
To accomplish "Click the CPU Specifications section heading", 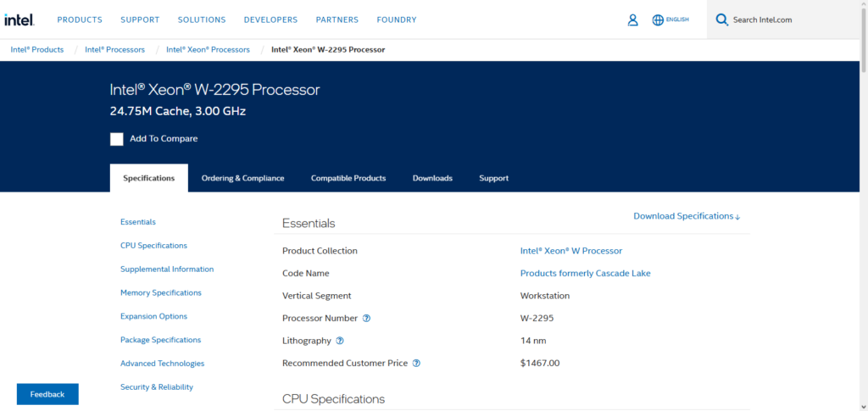I will coord(333,399).
